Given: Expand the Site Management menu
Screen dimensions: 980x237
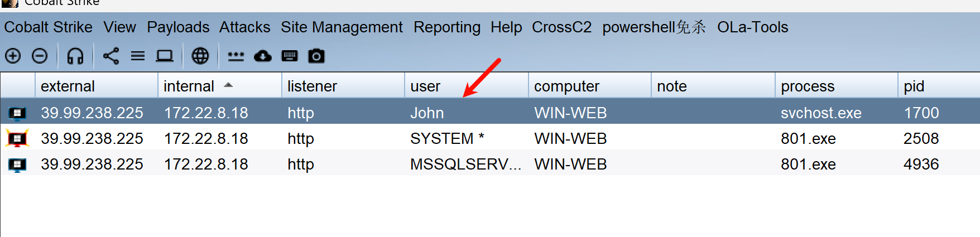Looking at the screenshot, I should click(x=342, y=27).
